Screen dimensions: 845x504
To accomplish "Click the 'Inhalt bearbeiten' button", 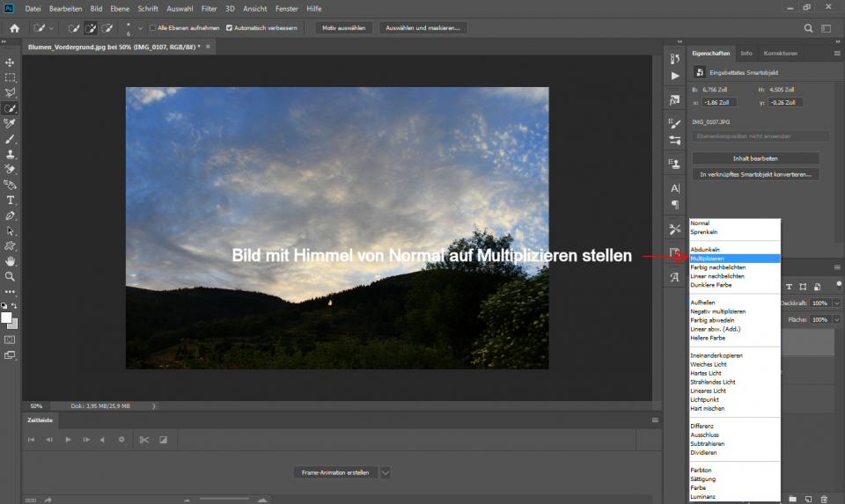I will coord(755,158).
